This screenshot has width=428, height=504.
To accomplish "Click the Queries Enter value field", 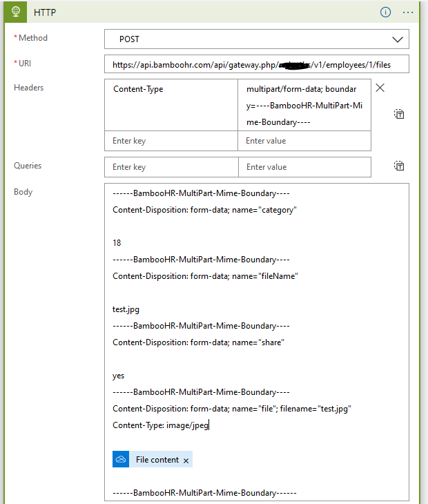I will (304, 167).
